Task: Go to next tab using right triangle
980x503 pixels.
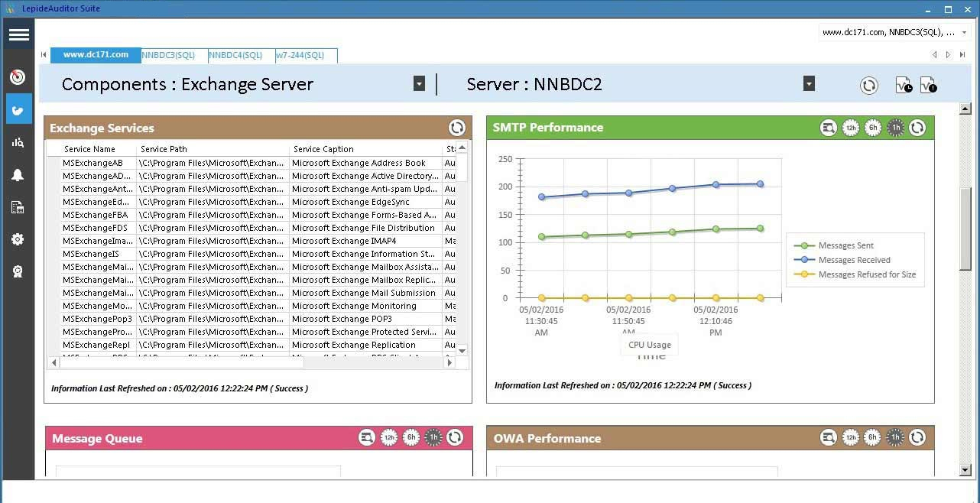Action: 949,55
